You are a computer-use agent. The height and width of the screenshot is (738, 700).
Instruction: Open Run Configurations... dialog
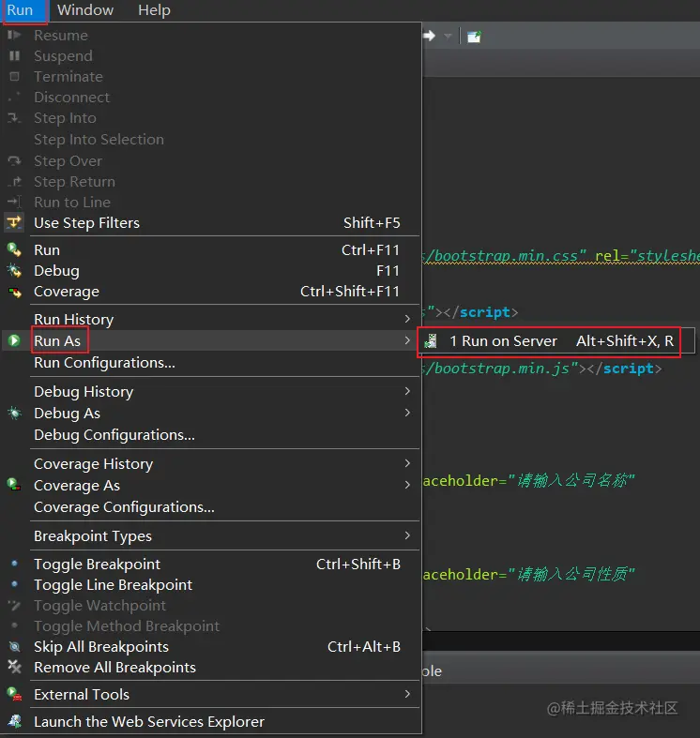212,363
